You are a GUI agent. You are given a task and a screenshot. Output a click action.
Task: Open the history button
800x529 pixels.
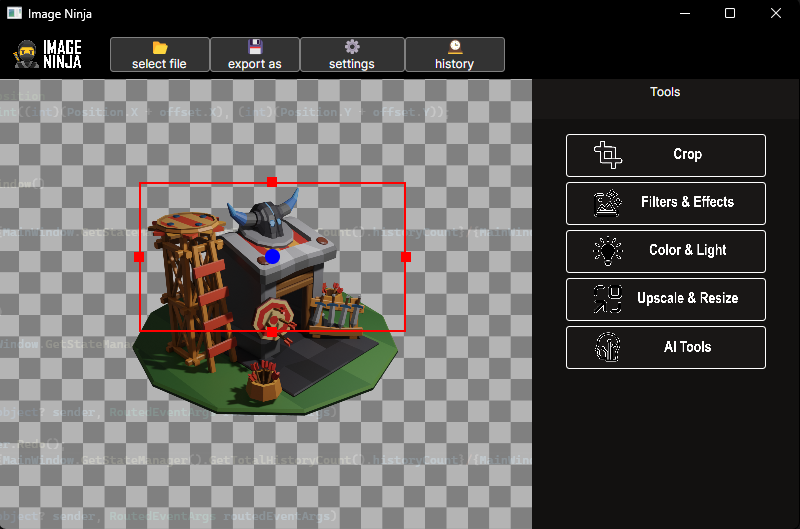pos(455,55)
